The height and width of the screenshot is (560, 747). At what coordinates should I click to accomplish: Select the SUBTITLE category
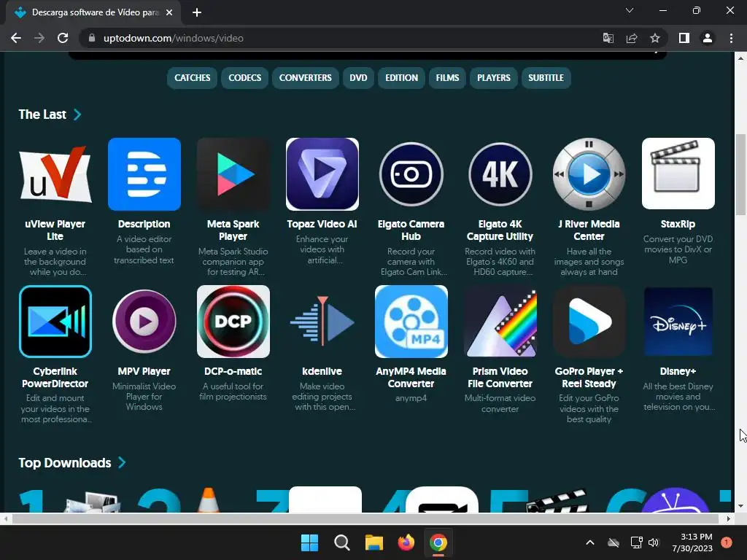[x=546, y=77]
